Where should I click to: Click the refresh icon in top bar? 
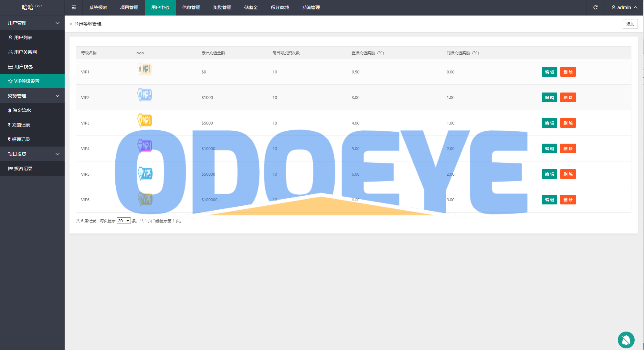point(596,7)
